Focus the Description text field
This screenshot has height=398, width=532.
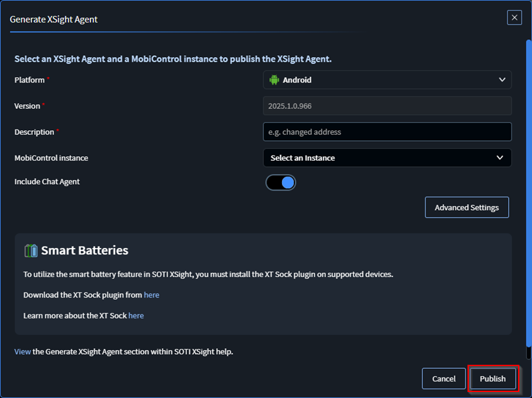[387, 132]
